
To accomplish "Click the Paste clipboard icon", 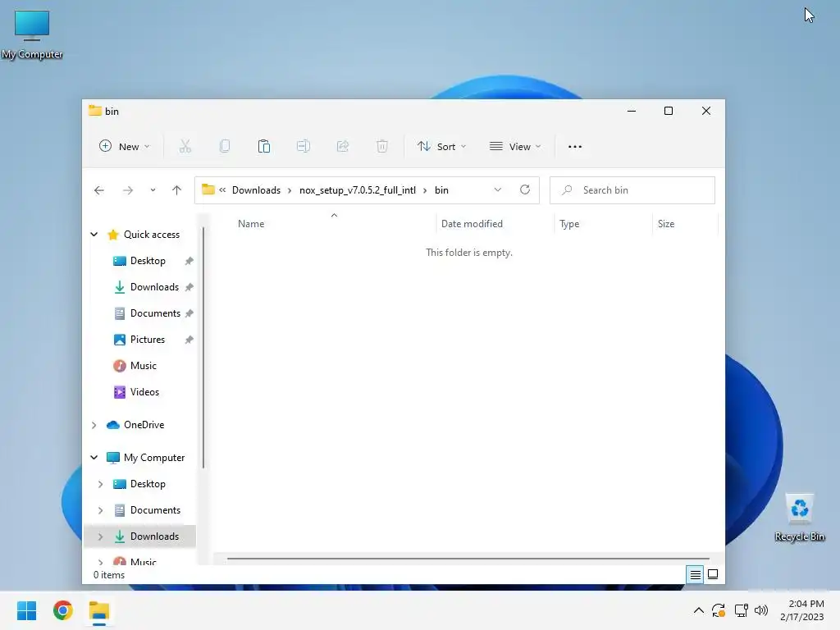I will (263, 146).
